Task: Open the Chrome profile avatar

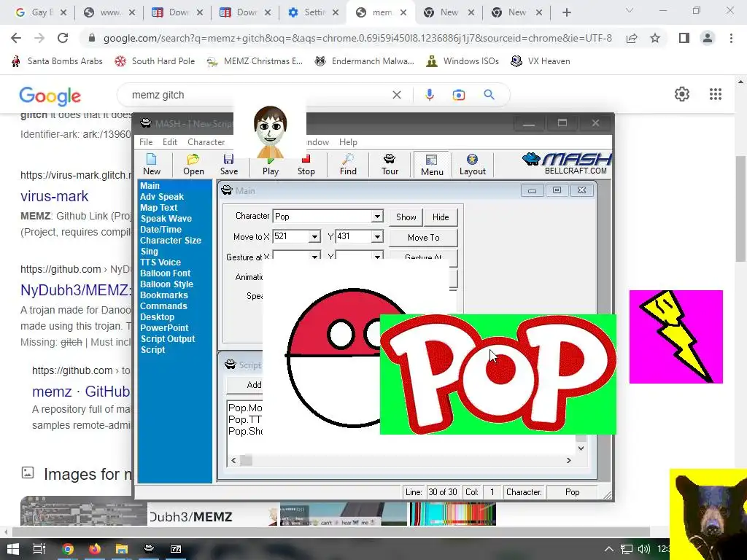Action: [x=708, y=38]
